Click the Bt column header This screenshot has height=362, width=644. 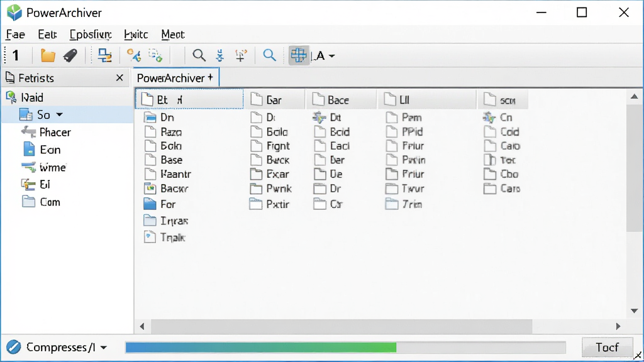[x=189, y=99]
